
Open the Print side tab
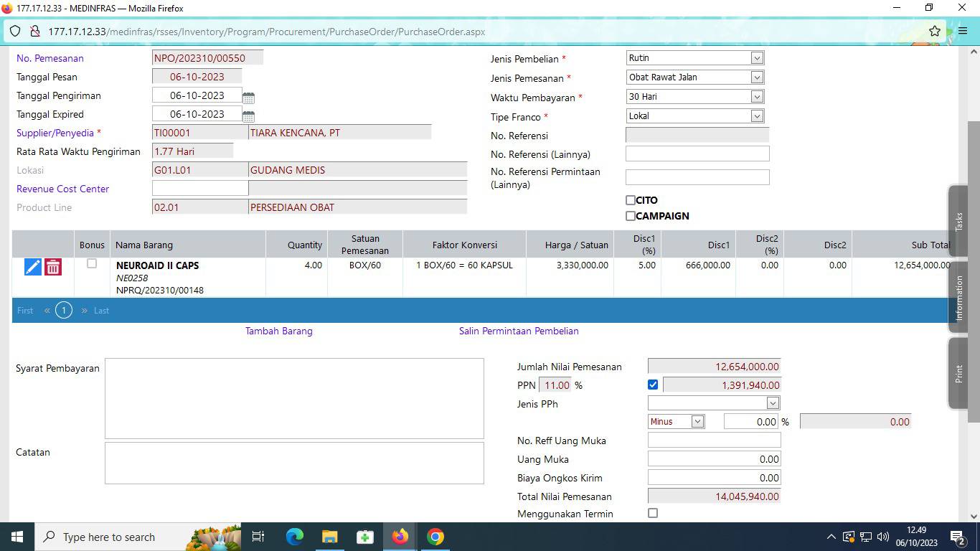pos(958,373)
